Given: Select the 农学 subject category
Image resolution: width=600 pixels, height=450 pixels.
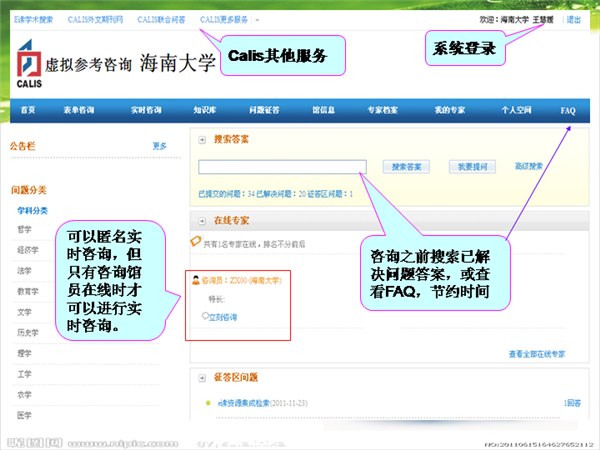Looking at the screenshot, I should point(24,395).
